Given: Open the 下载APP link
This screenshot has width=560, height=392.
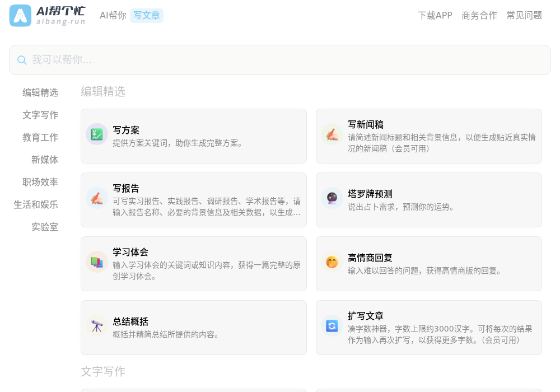Looking at the screenshot, I should (x=435, y=15).
